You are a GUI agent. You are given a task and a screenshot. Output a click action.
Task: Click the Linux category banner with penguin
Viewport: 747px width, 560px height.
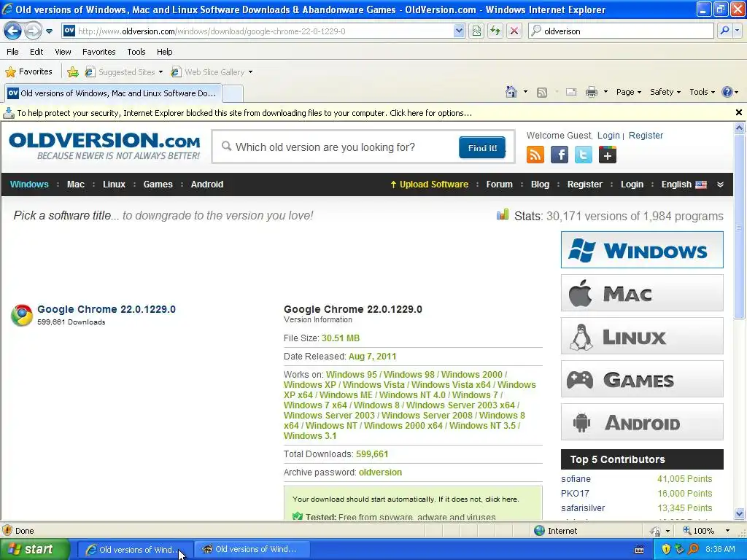coord(642,335)
